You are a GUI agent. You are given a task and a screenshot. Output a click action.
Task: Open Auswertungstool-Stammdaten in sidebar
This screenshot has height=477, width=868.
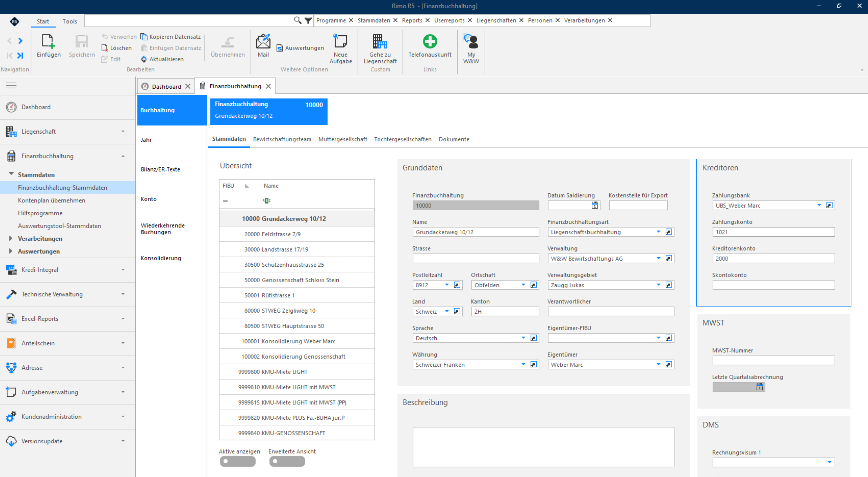pos(59,226)
